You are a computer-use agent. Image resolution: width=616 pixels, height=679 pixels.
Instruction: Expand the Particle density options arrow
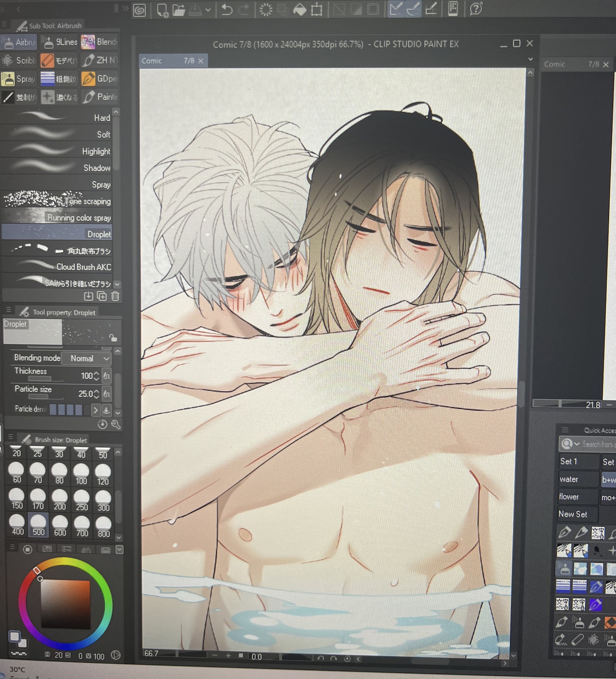click(96, 410)
